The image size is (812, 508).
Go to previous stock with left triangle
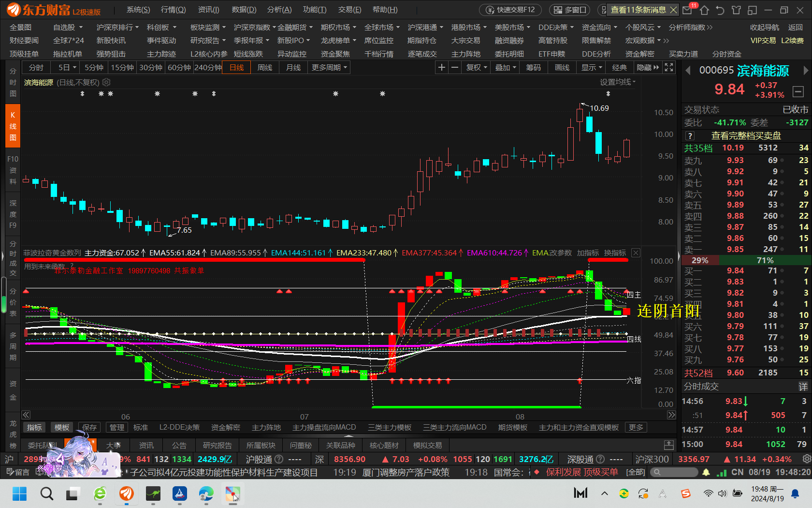[x=687, y=71]
